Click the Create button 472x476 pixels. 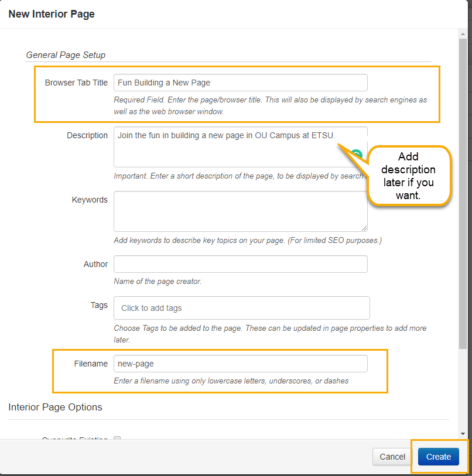[x=438, y=457]
